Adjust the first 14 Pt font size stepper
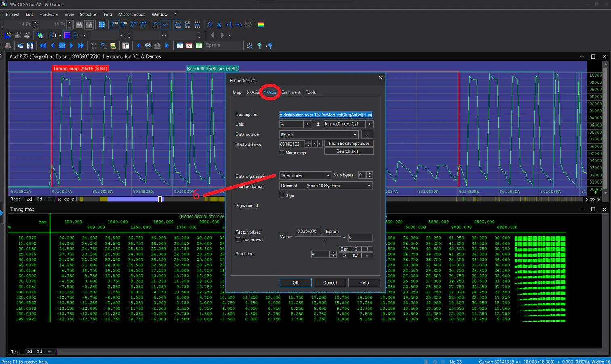The image size is (611, 364). click(x=35, y=25)
